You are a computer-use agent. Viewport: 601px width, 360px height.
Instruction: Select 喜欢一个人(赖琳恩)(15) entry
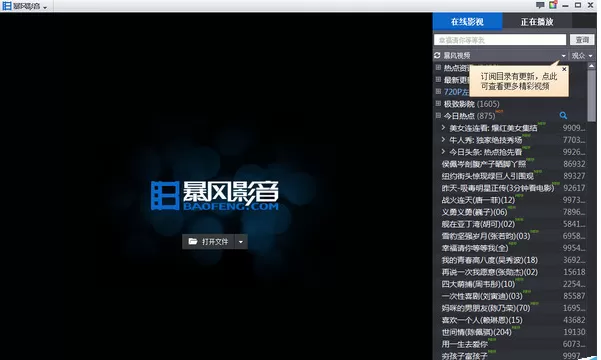(513, 320)
